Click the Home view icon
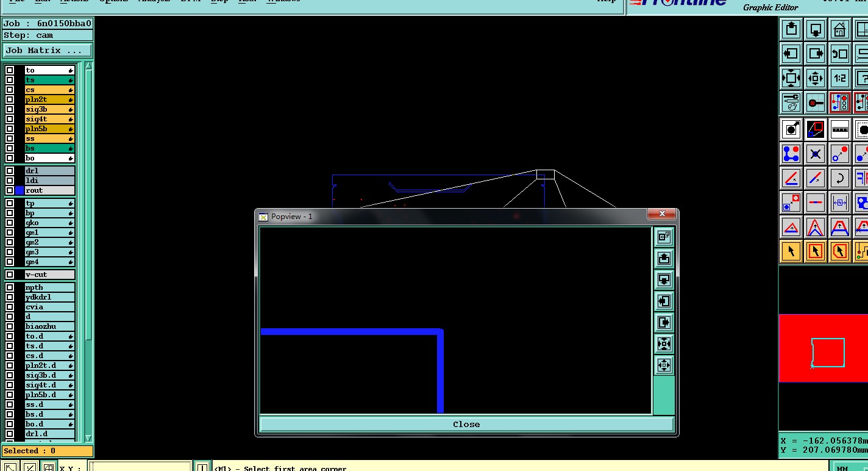This screenshot has height=471, width=868. coord(840,29)
